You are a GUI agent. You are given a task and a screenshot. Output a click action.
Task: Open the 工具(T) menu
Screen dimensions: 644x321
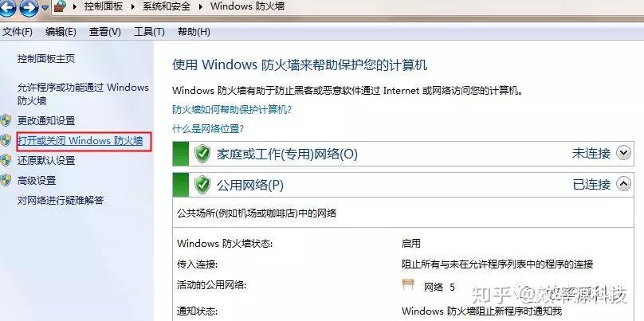tap(149, 32)
